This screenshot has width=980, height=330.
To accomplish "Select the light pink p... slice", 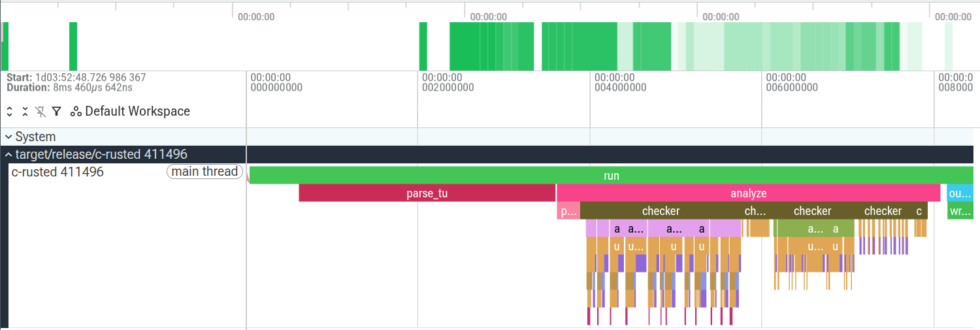I will [568, 211].
